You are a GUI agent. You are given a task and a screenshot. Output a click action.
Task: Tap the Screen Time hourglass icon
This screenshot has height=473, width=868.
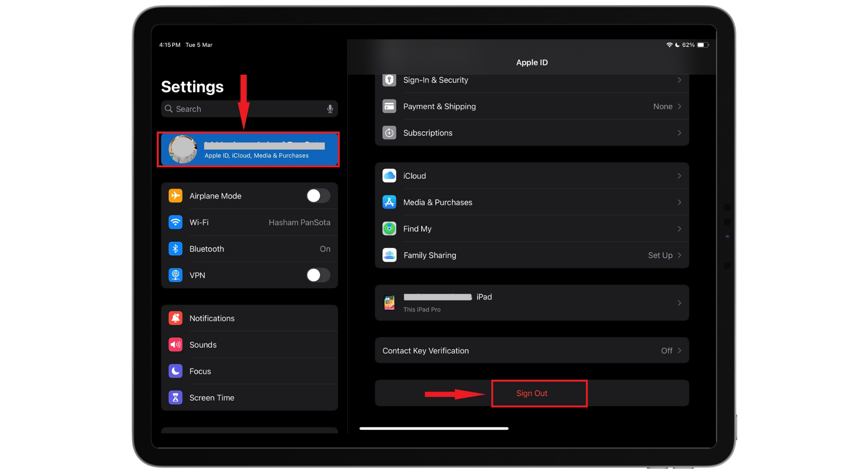tap(175, 398)
